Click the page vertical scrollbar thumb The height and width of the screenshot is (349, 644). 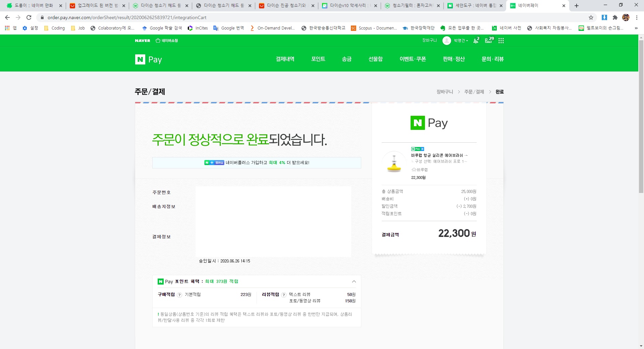641,116
